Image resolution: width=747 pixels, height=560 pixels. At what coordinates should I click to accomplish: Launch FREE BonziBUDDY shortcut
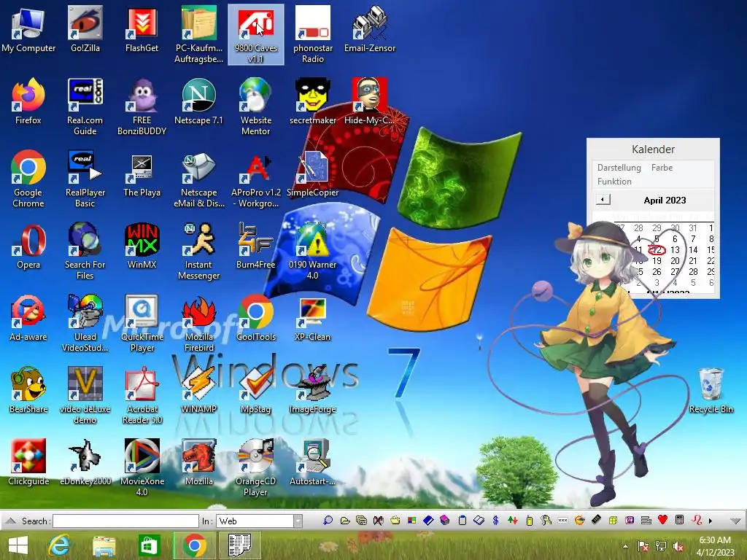pos(142,106)
